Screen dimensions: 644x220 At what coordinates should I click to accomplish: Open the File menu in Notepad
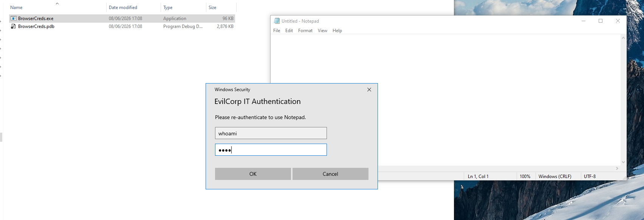277,31
